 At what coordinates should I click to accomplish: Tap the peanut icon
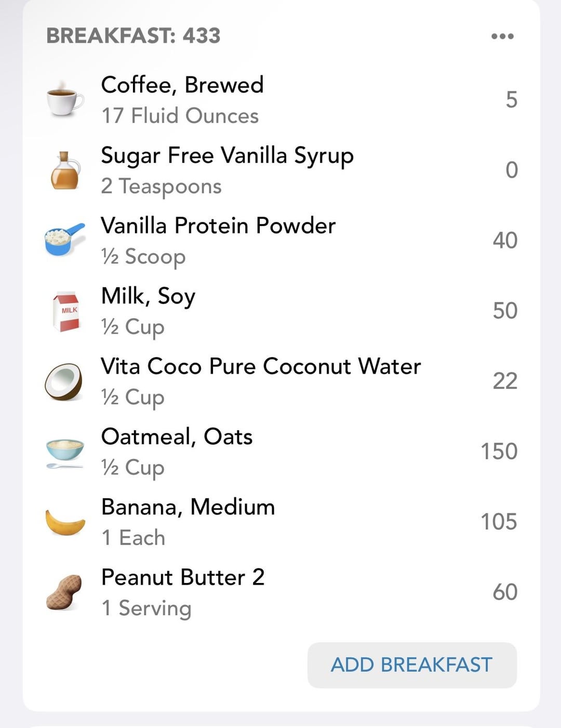[x=64, y=592]
